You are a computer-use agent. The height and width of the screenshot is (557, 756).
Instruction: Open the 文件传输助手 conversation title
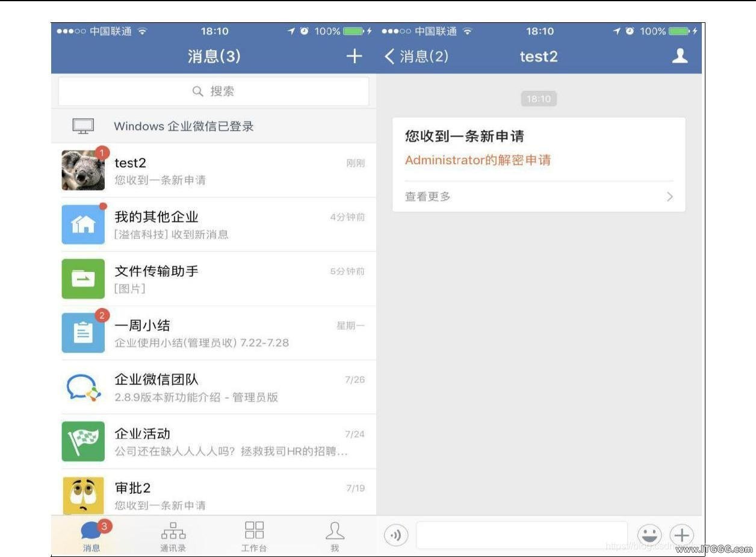coord(156,271)
